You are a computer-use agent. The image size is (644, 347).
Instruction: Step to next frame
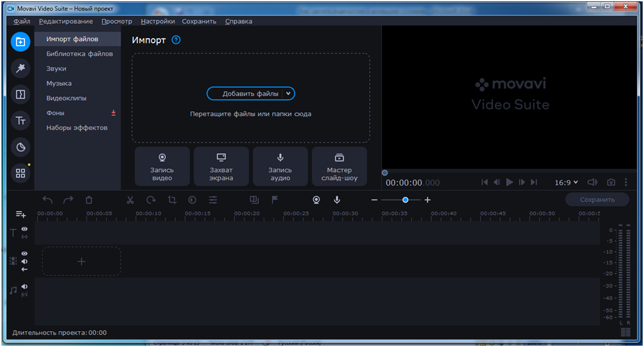point(521,182)
